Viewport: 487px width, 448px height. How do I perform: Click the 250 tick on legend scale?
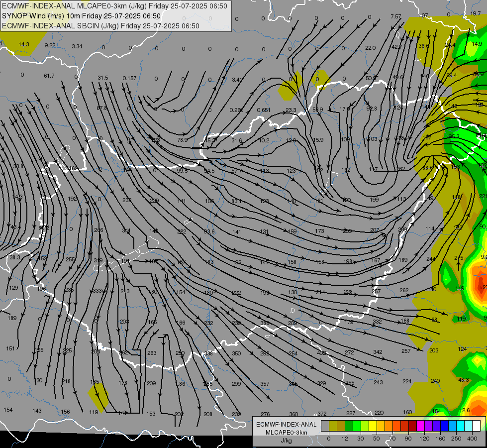456,439
